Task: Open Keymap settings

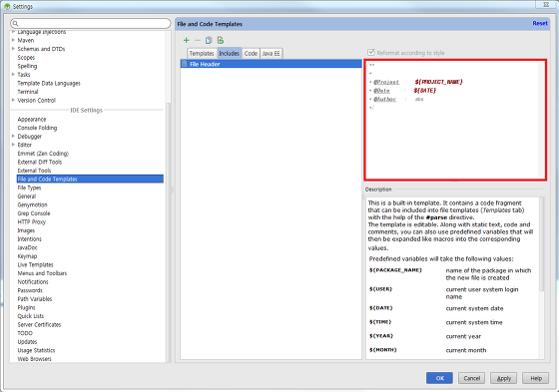Action: click(x=28, y=256)
